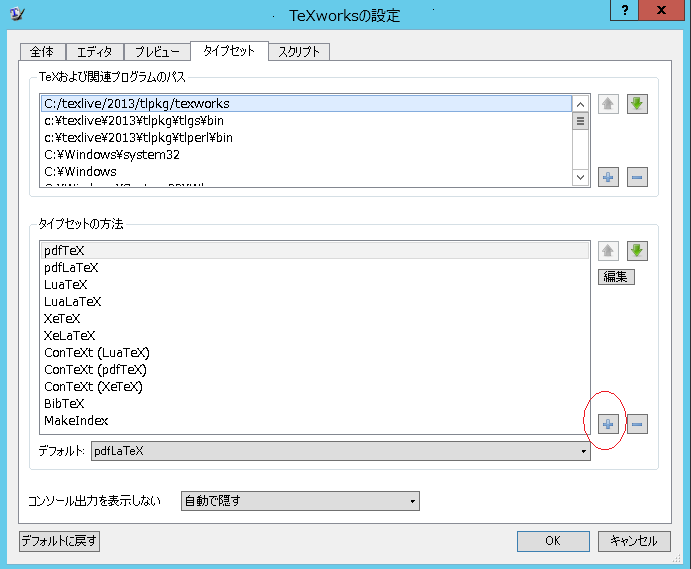Viewport: 691px width, 569px height.
Task: Click the remove typesetting method minus icon
Action: tap(637, 424)
